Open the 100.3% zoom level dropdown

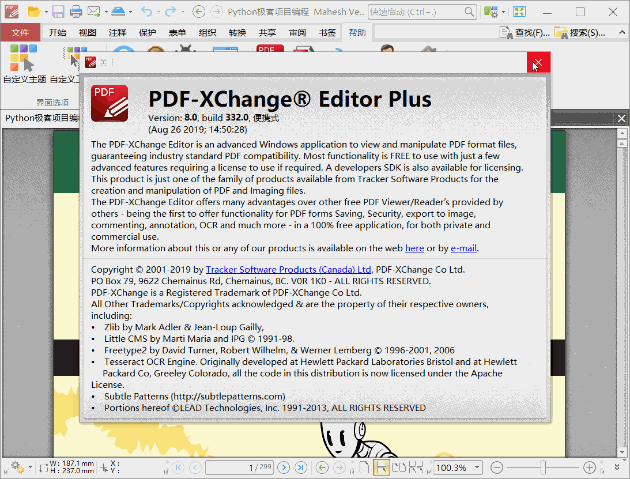coord(477,467)
